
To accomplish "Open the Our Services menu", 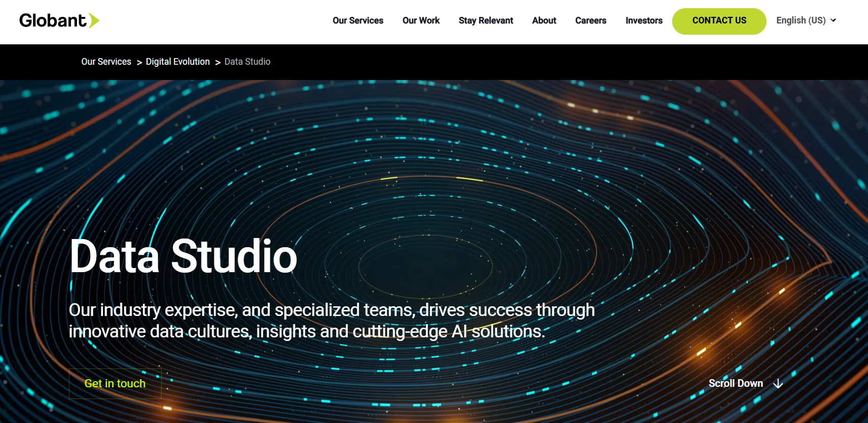I will point(358,20).
